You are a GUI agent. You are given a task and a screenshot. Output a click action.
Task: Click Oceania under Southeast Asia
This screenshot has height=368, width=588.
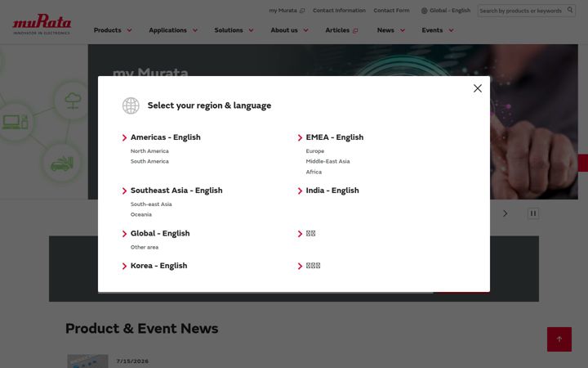coord(141,214)
